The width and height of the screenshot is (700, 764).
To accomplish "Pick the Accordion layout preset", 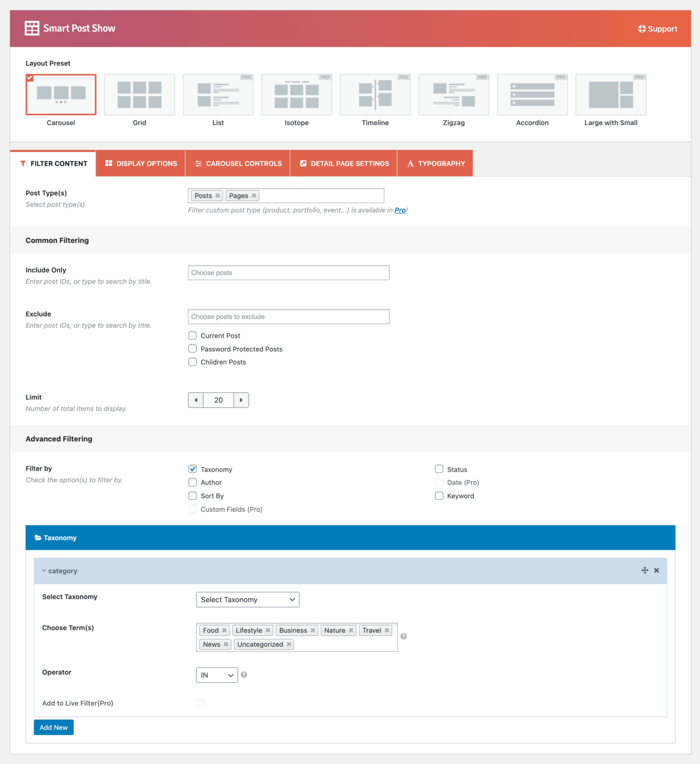I will (532, 95).
